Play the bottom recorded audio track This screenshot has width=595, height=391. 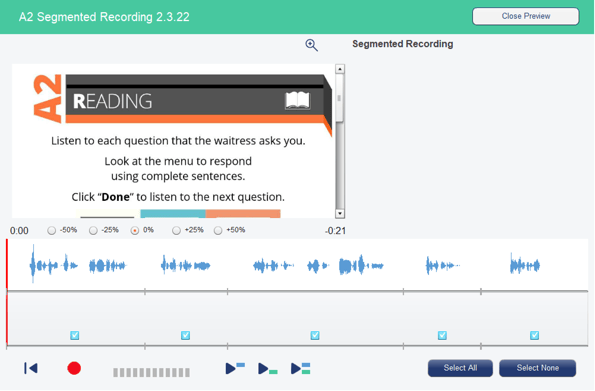[x=268, y=369]
